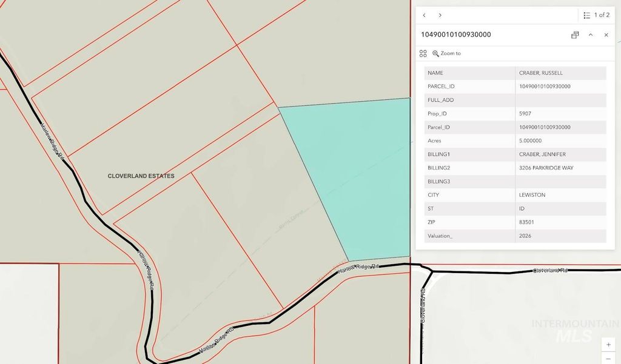Click the popup title 10490010100930000

point(456,35)
